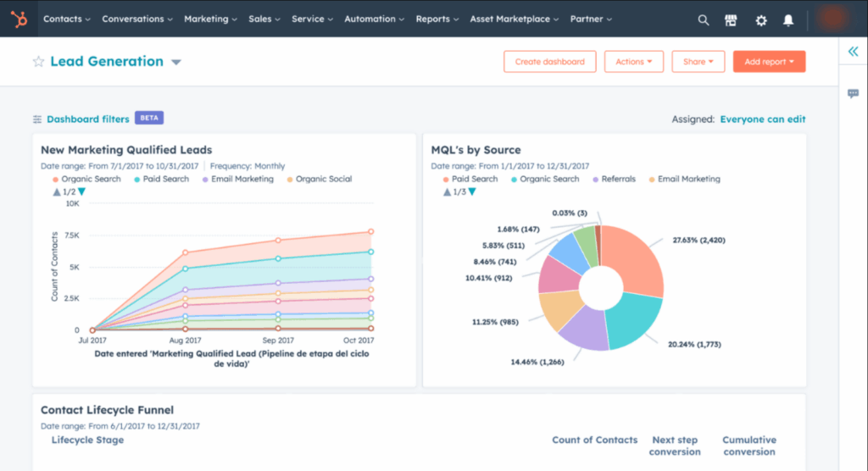Viewport: 868px width, 471px height.
Task: Toggle Email Marketing series in line chart legend
Action: tap(242, 179)
